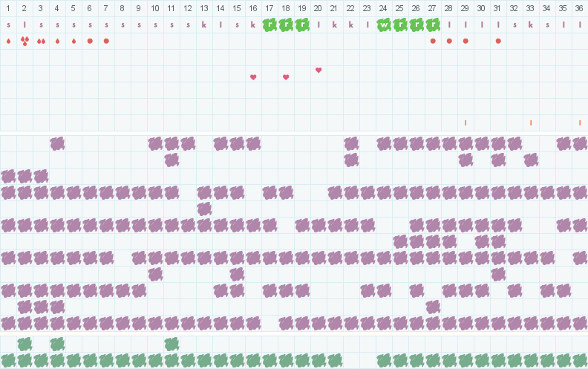Select the day 22 column header

tap(351, 8)
